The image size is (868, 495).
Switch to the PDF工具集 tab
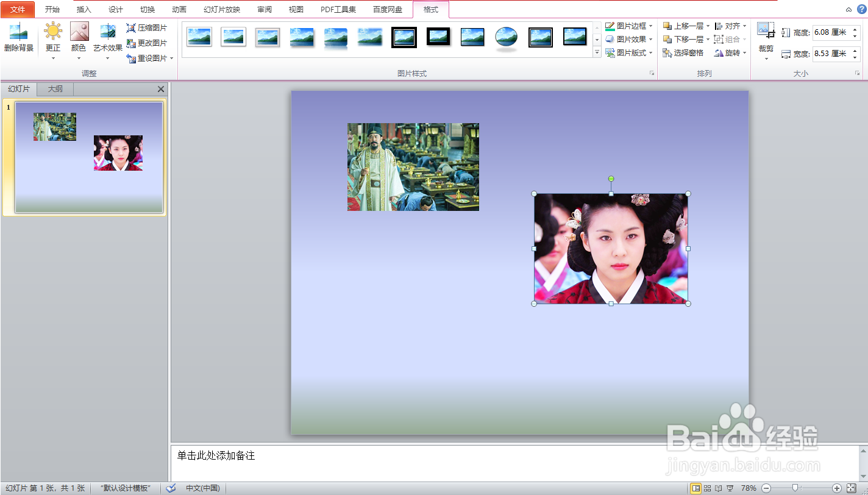(x=338, y=10)
